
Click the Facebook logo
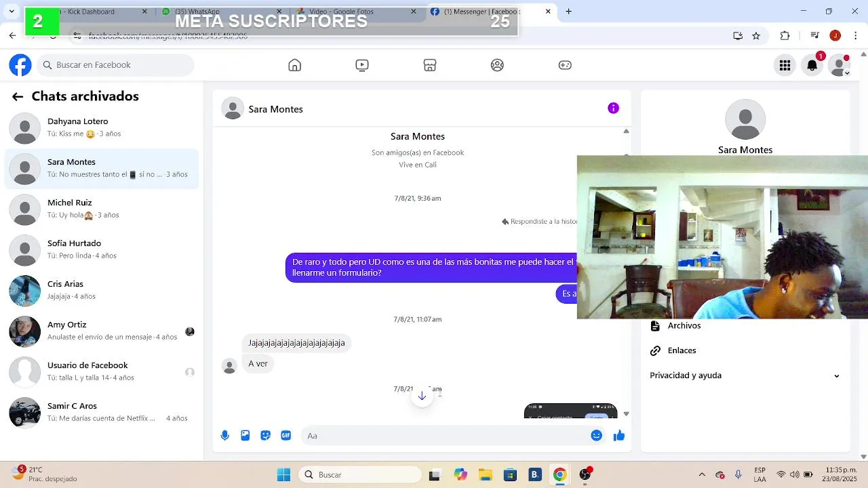20,65
